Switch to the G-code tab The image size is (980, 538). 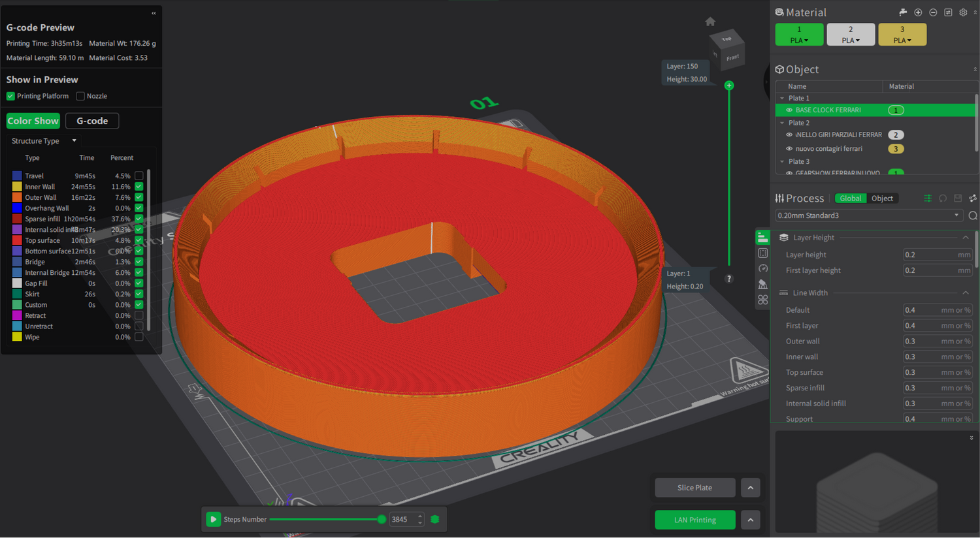click(x=92, y=121)
